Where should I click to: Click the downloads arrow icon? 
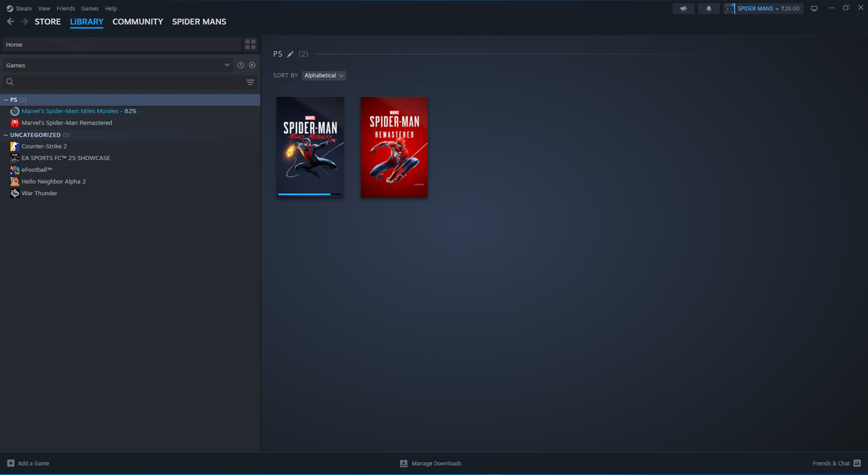point(403,463)
